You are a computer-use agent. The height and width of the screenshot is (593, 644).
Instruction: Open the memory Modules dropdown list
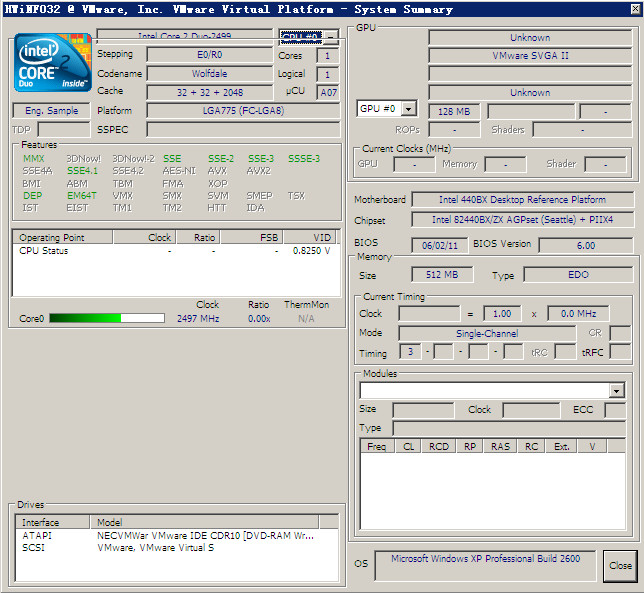616,391
